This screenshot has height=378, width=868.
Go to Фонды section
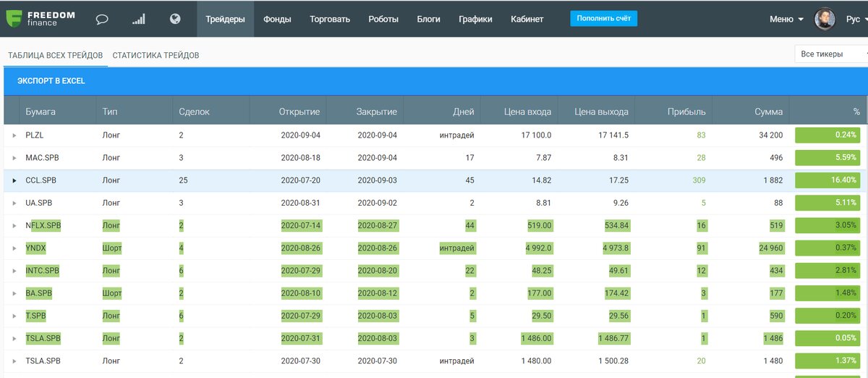[x=278, y=20]
